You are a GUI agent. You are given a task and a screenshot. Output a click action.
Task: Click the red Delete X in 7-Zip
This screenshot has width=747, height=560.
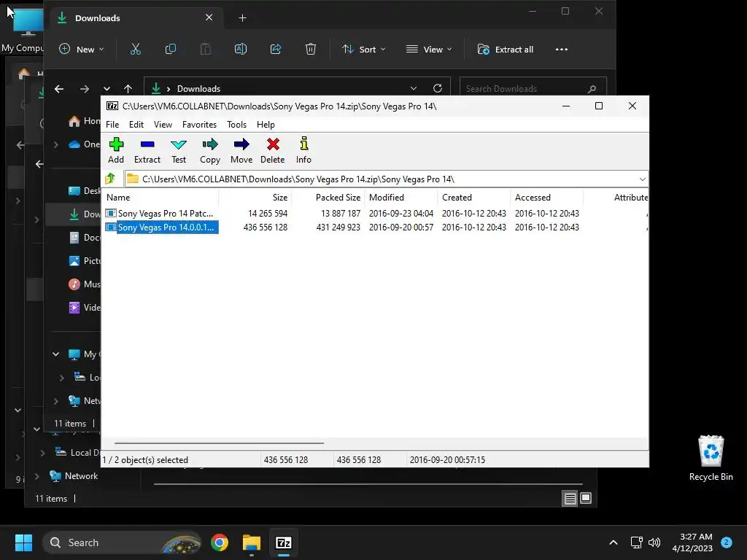pos(273,150)
